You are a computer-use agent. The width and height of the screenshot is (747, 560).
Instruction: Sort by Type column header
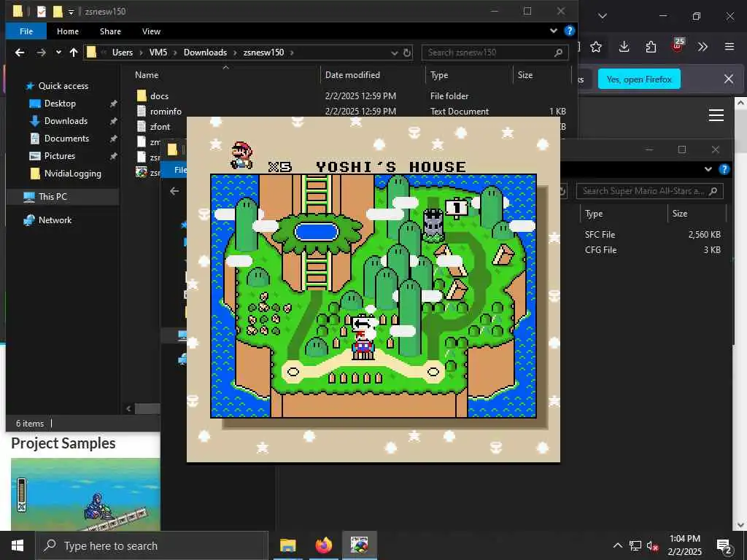pyautogui.click(x=438, y=75)
